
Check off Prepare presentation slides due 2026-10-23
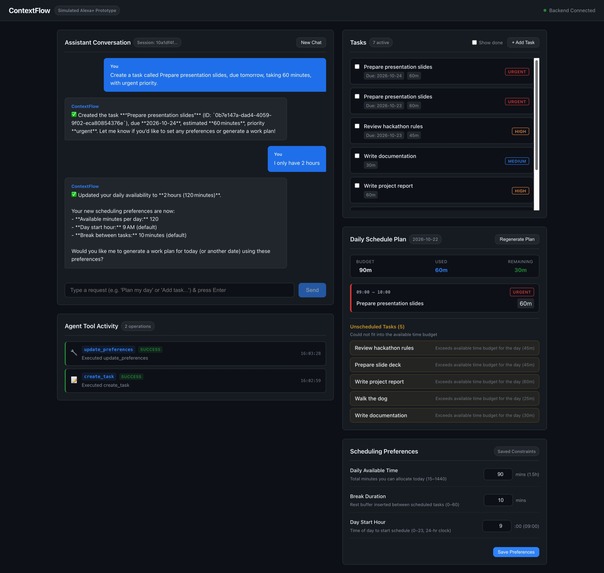357,96
